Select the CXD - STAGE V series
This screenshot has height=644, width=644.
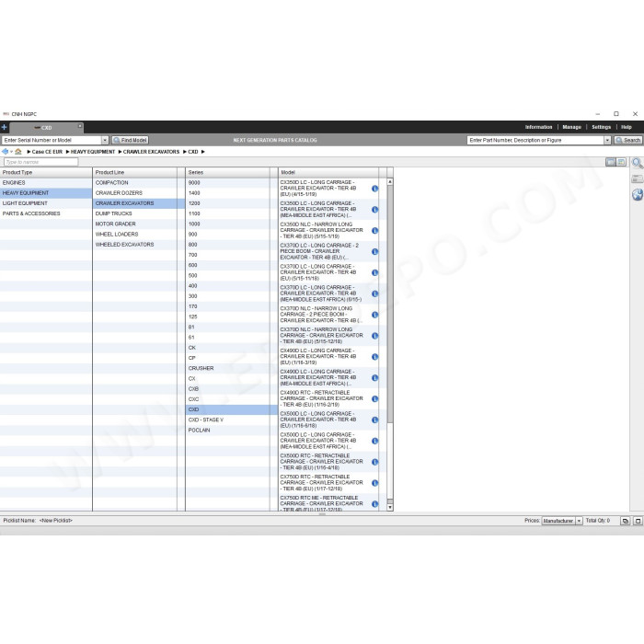(232, 420)
